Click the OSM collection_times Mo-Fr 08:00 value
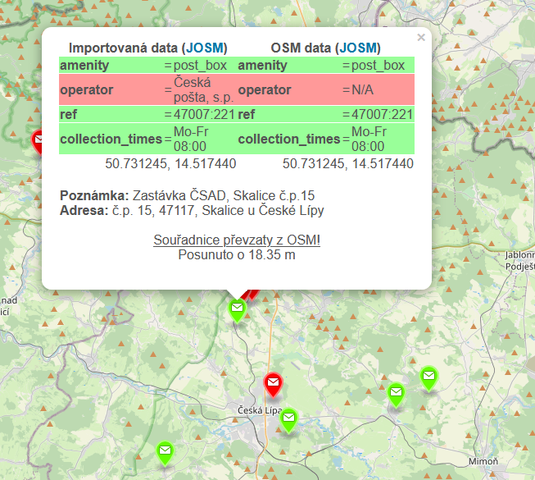Screen dimensions: 535x480 369,139
